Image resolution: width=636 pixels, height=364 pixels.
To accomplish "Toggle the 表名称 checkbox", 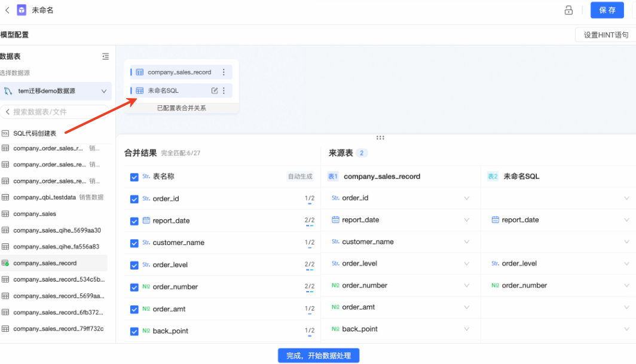I will (134, 177).
